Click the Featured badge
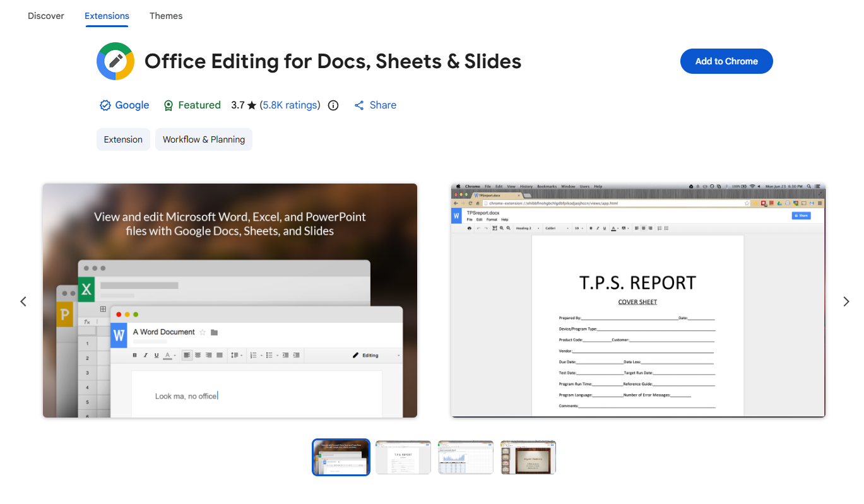Image resolution: width=864 pixels, height=504 pixels. [192, 105]
